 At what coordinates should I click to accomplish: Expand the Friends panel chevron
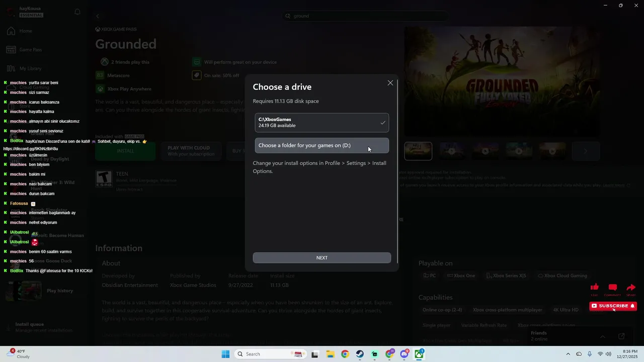coord(602,336)
